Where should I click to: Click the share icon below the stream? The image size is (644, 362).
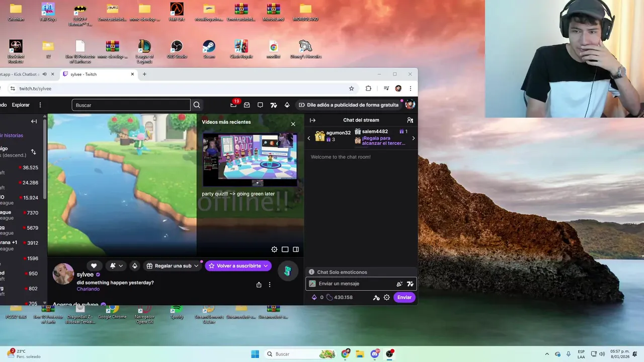[259, 285]
